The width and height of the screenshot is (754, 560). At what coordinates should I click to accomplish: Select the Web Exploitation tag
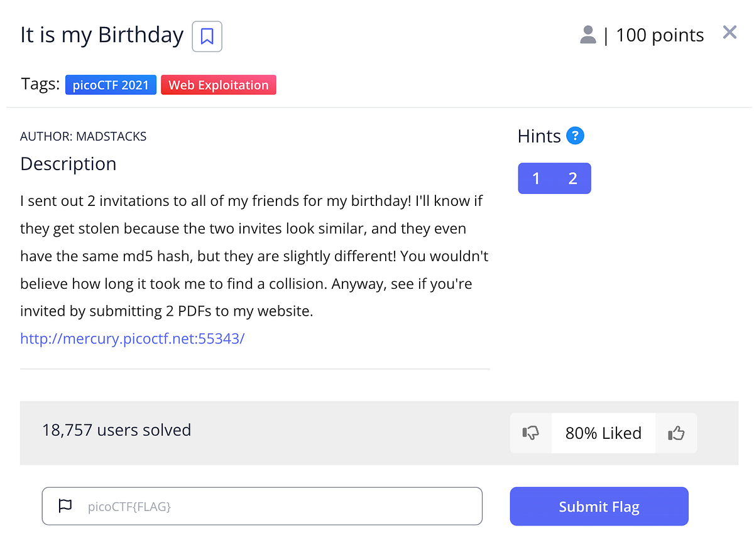218,84
